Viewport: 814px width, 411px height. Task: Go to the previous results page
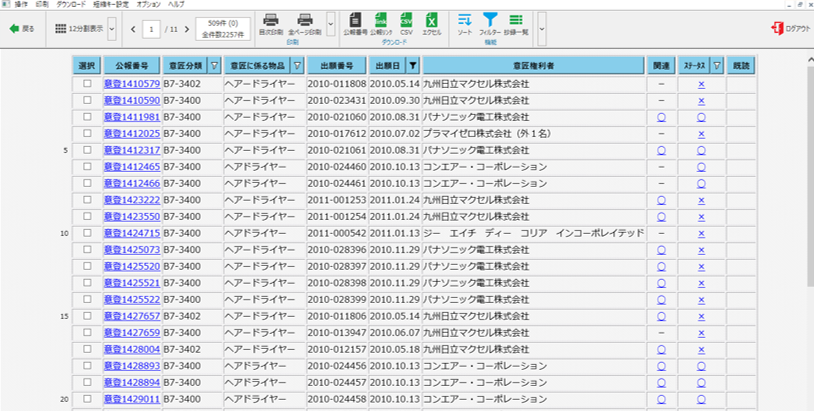(133, 30)
